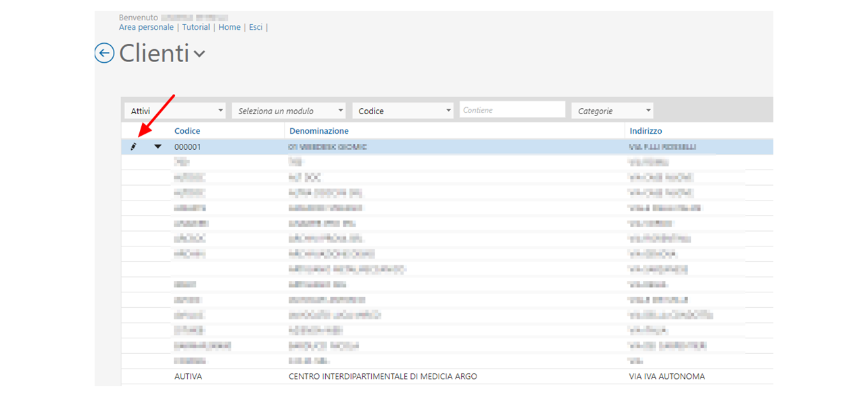This screenshot has height=397, width=868.
Task: Click the Clienti page title
Action: (x=154, y=53)
